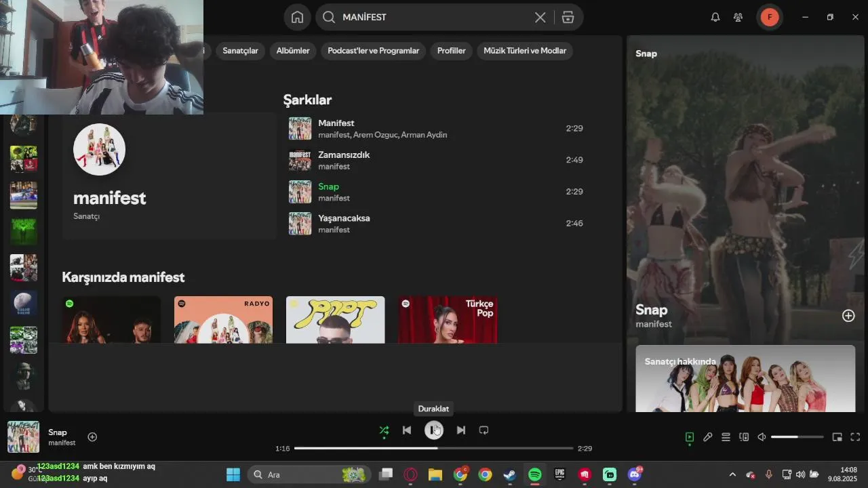Screen dimensions: 868x488
Task: Click the taskbar Ara search box
Action: (x=309, y=474)
